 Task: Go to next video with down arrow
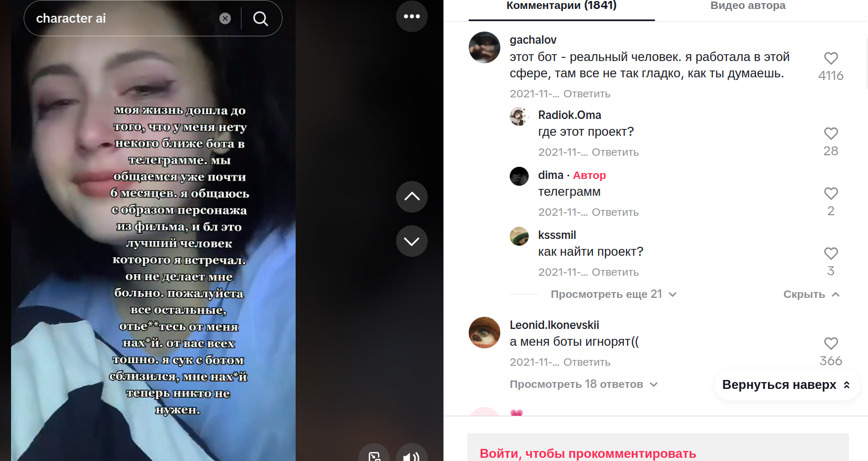tap(412, 241)
